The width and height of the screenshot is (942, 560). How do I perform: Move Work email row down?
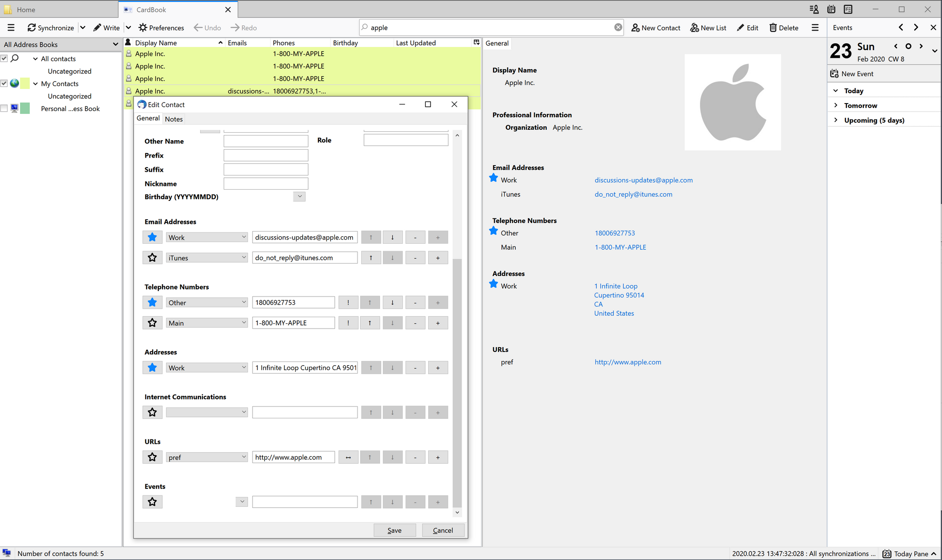(x=392, y=238)
